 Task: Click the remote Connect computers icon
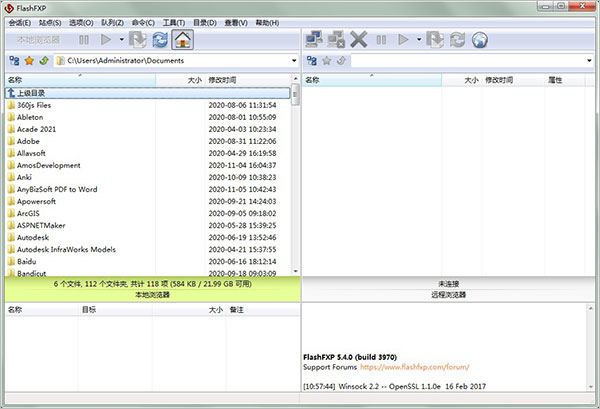click(x=314, y=39)
